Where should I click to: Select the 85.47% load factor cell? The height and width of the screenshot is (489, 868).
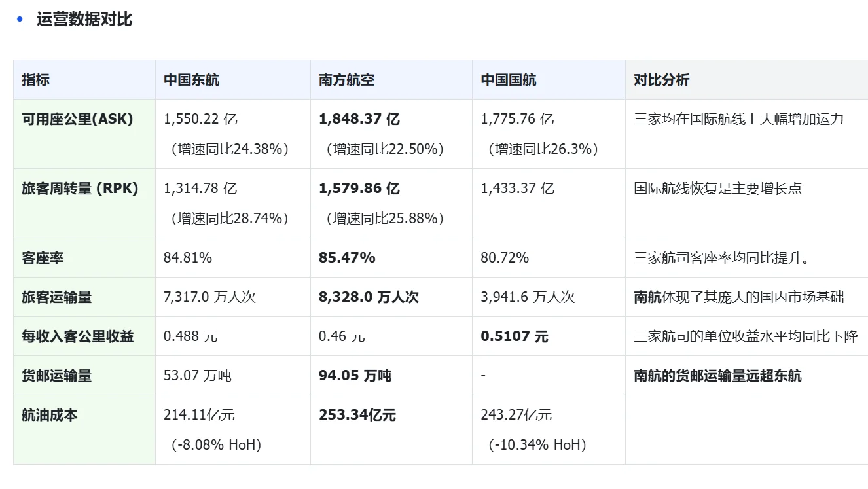pyautogui.click(x=347, y=258)
